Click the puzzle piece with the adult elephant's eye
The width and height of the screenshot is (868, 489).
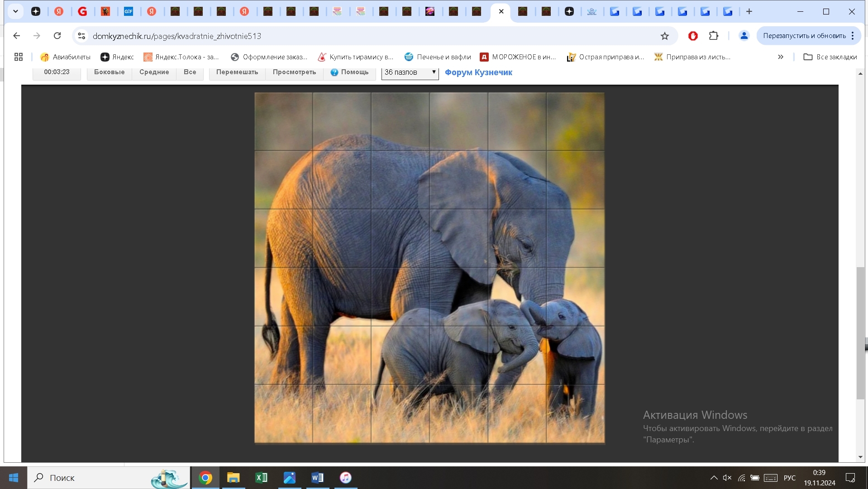point(517,239)
